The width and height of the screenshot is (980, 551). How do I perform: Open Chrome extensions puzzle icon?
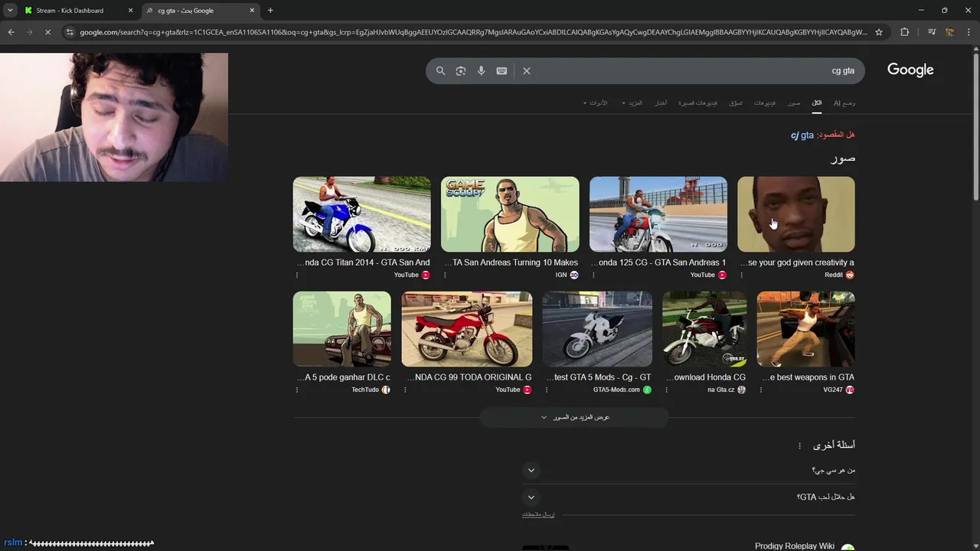click(904, 32)
